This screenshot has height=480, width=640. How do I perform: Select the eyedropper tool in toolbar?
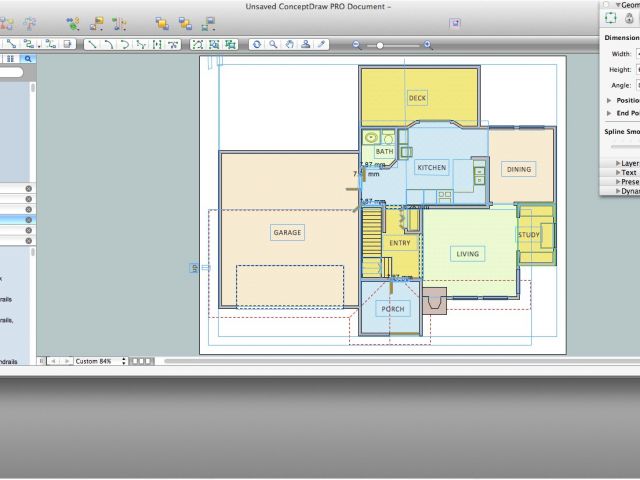321,45
